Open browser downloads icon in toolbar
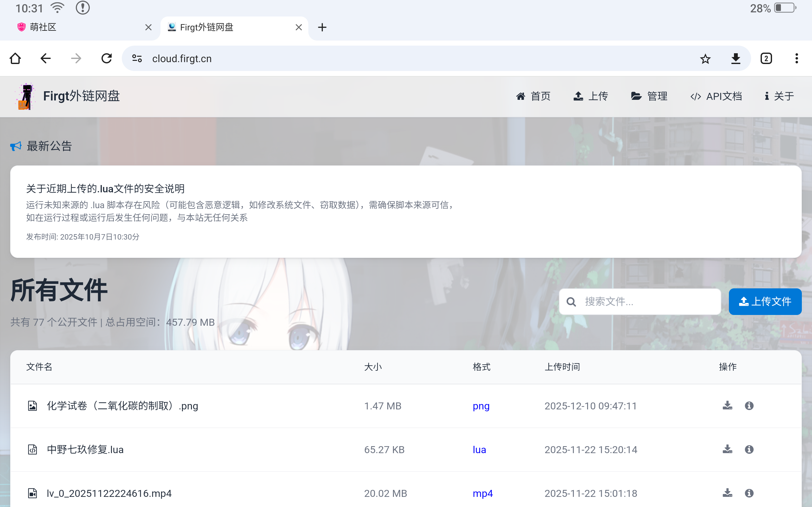 [736, 59]
